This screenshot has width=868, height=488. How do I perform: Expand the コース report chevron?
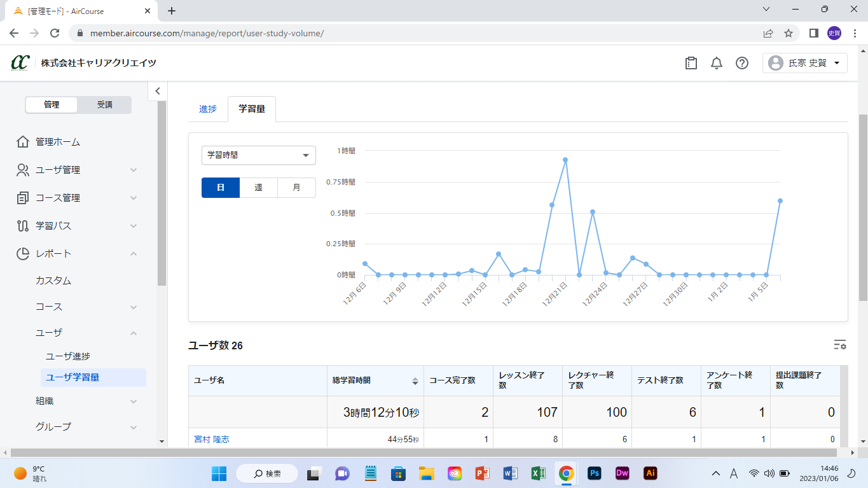pos(134,307)
